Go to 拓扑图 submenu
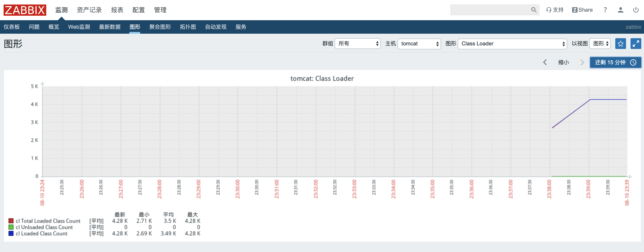 pyautogui.click(x=188, y=27)
